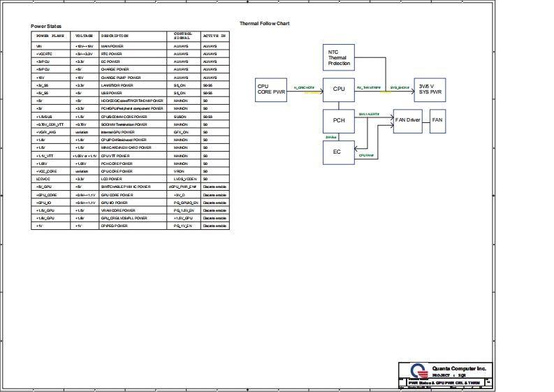Click the PCH block

[339, 120]
